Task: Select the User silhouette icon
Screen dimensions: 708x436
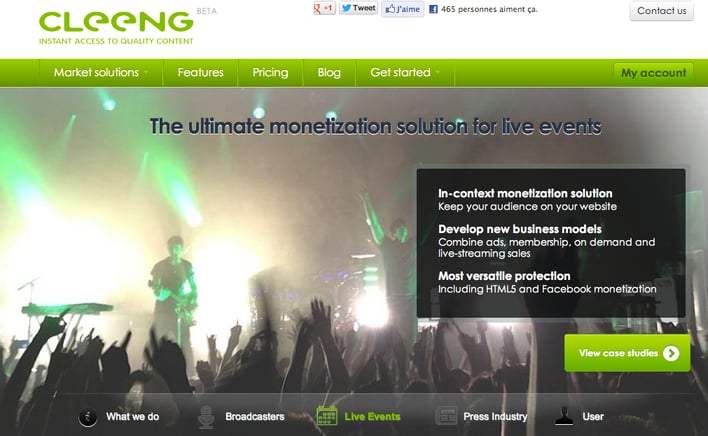Action: [x=564, y=416]
